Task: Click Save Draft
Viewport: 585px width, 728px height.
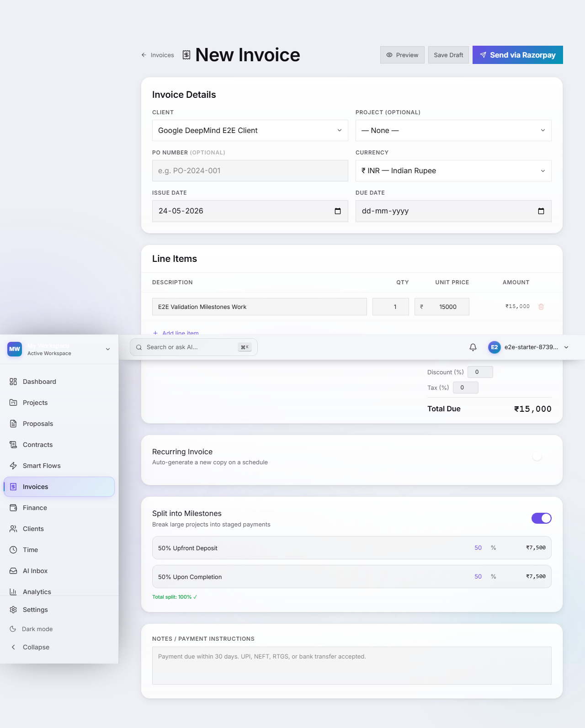Action: click(448, 55)
